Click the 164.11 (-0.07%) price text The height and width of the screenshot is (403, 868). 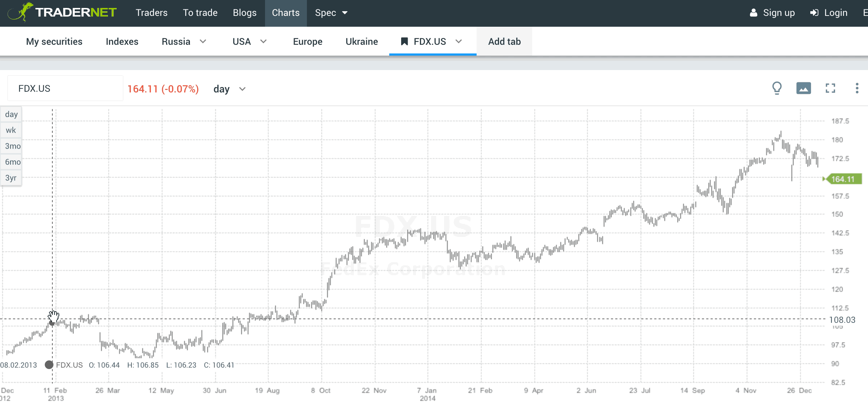(163, 89)
